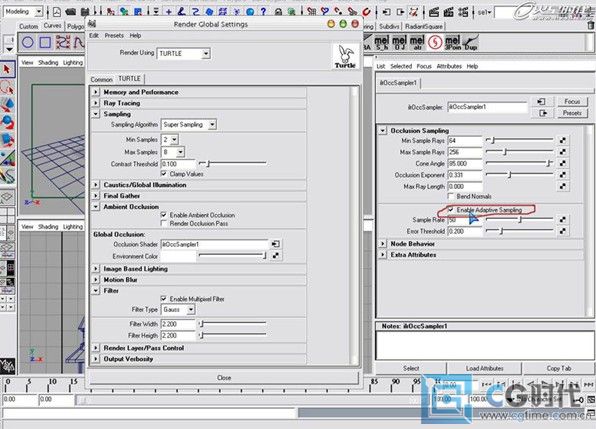This screenshot has width=596, height=429.
Task: Enable Render Occlusion Pass checkbox
Action: [164, 223]
